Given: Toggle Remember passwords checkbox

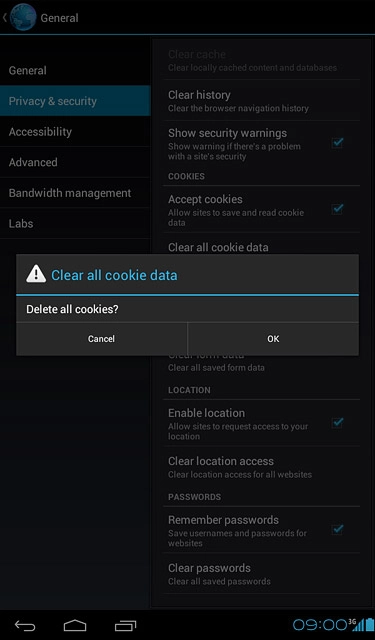Looking at the screenshot, I should [x=337, y=529].
